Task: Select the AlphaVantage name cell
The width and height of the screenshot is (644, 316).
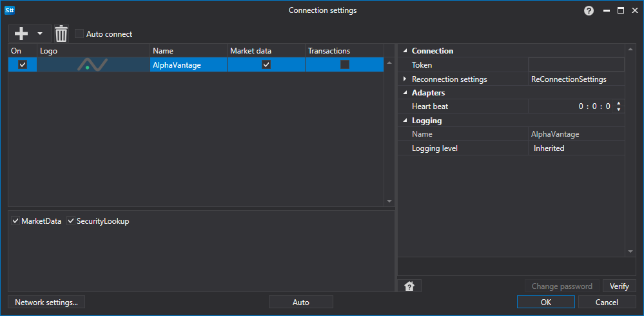Action: 188,64
